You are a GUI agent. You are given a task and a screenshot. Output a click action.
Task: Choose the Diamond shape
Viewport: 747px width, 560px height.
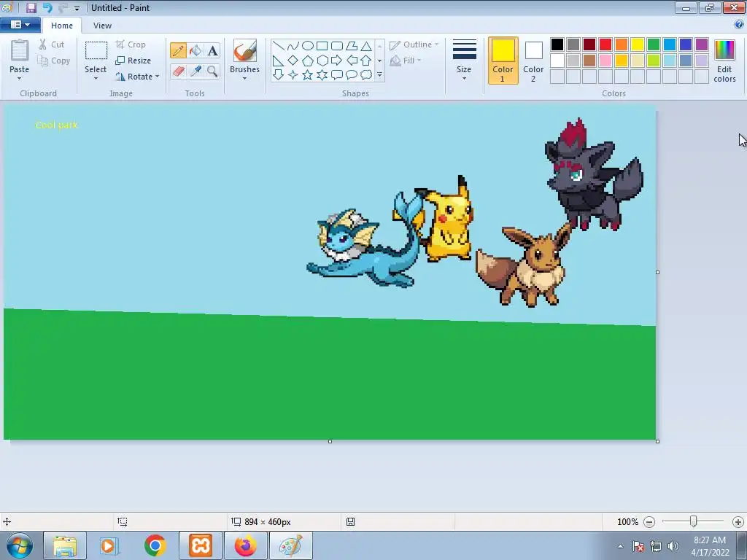(293, 61)
